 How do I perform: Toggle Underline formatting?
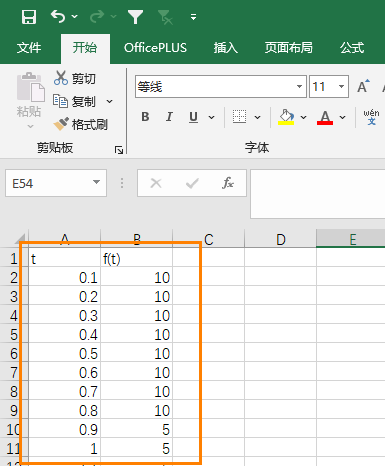coord(193,117)
